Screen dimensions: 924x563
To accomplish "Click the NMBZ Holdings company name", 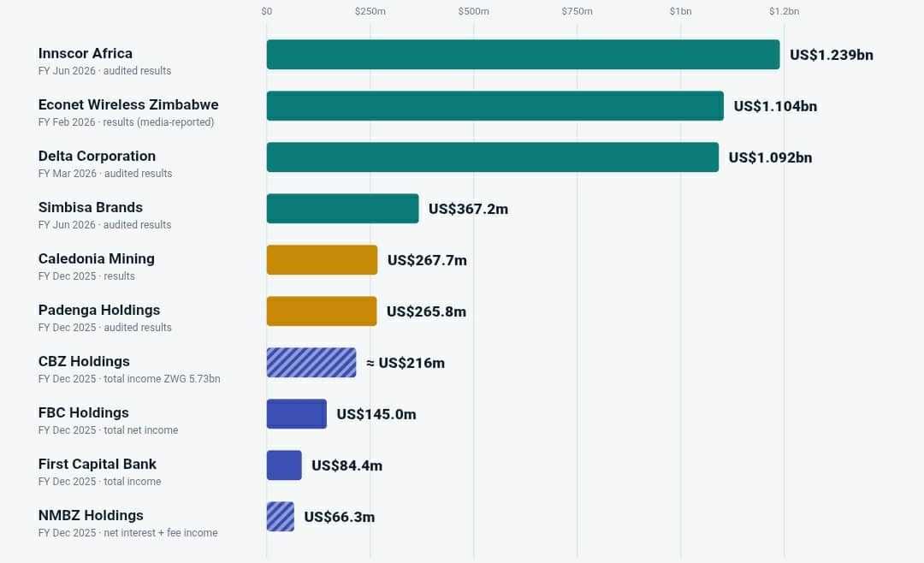I will click(x=91, y=515).
